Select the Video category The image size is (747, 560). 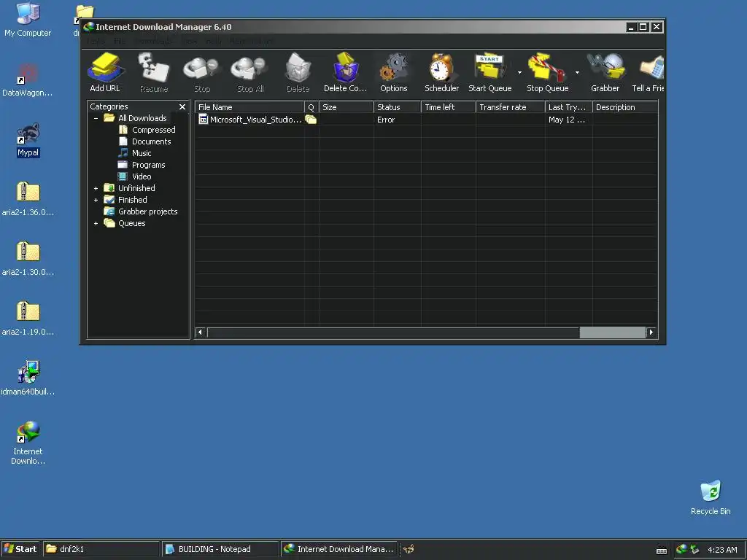tap(142, 176)
